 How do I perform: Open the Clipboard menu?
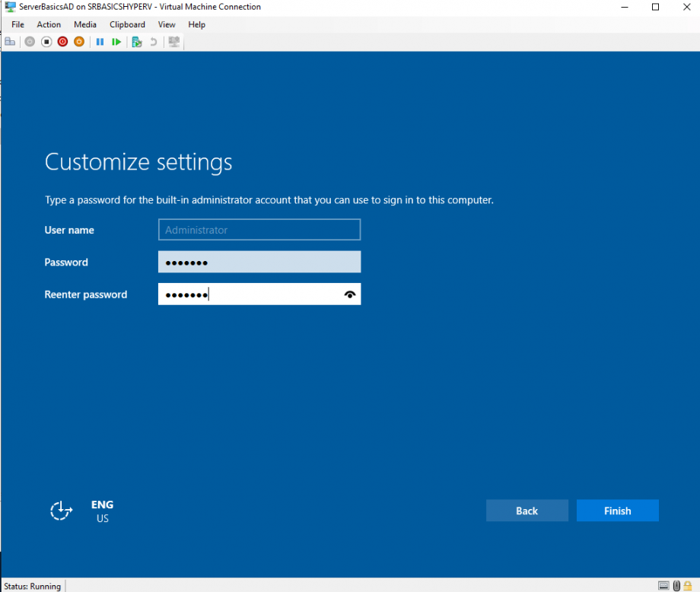[127, 24]
